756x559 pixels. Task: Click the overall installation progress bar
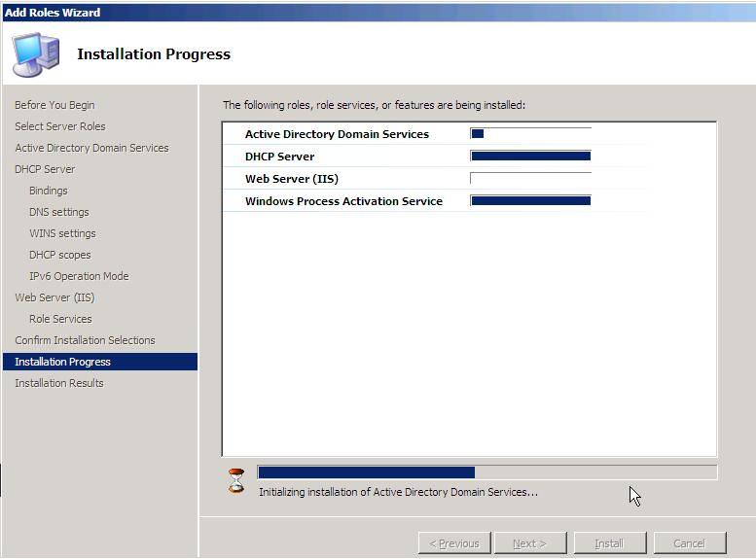click(486, 472)
